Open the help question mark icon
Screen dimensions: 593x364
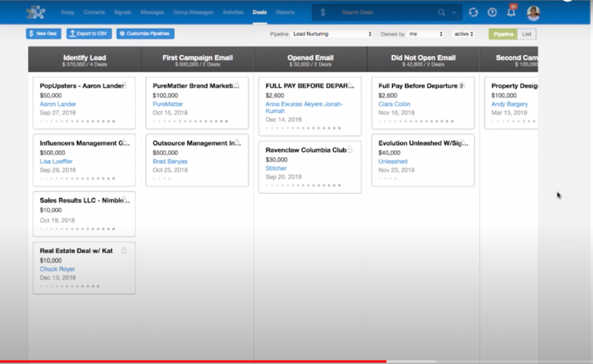(x=492, y=13)
